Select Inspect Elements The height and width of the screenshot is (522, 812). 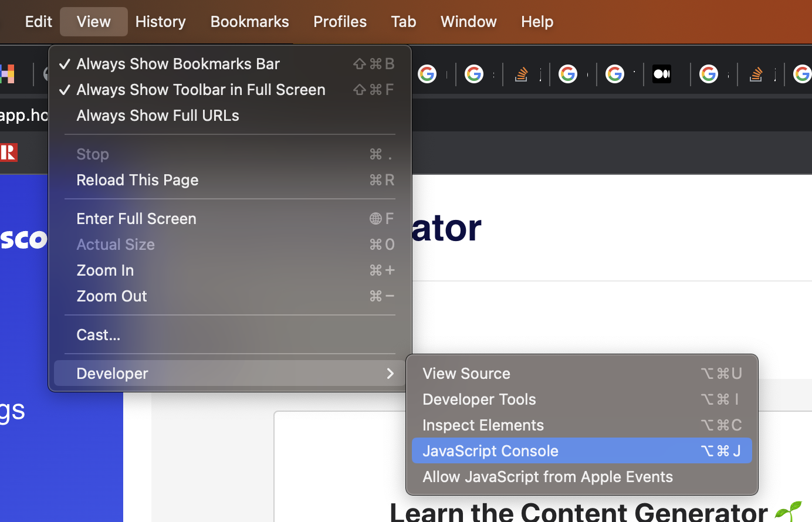(582, 425)
